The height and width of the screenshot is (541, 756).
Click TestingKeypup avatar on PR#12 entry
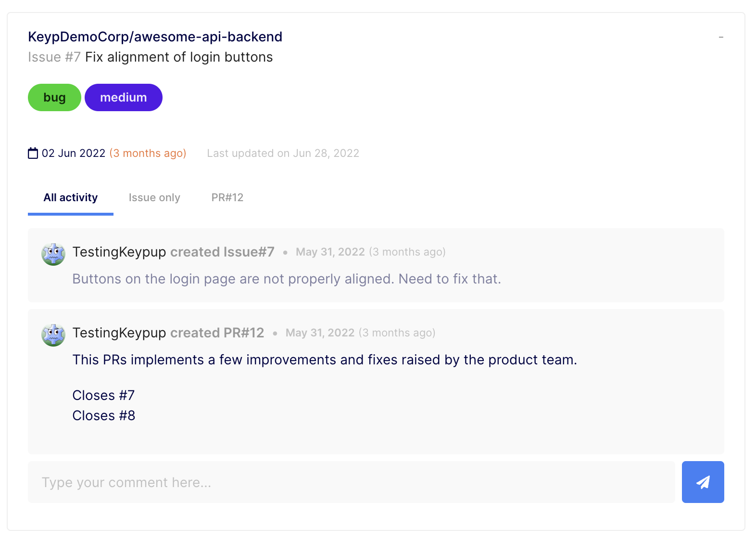click(x=53, y=335)
